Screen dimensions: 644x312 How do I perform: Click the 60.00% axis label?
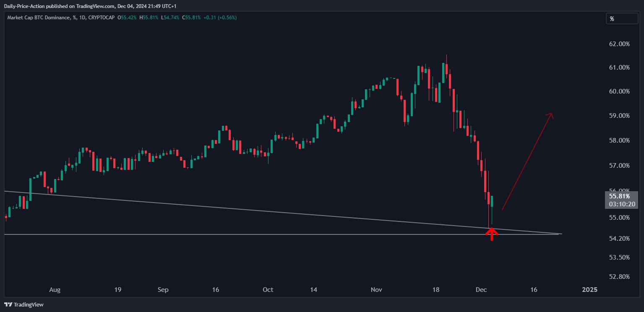(619, 91)
